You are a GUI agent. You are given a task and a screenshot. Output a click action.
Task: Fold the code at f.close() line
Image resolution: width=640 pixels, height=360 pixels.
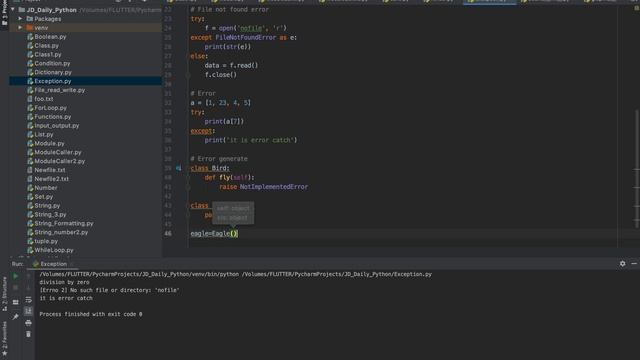pos(188,75)
